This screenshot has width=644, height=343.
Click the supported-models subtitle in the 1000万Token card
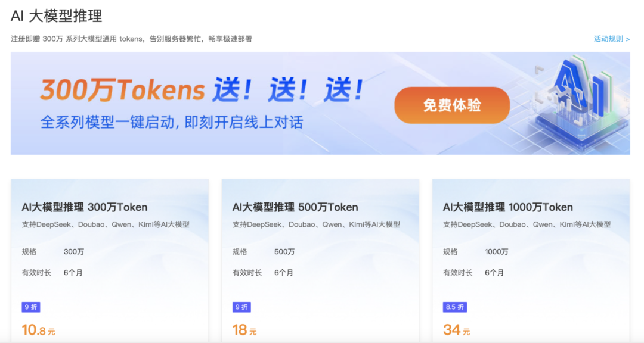click(x=527, y=224)
